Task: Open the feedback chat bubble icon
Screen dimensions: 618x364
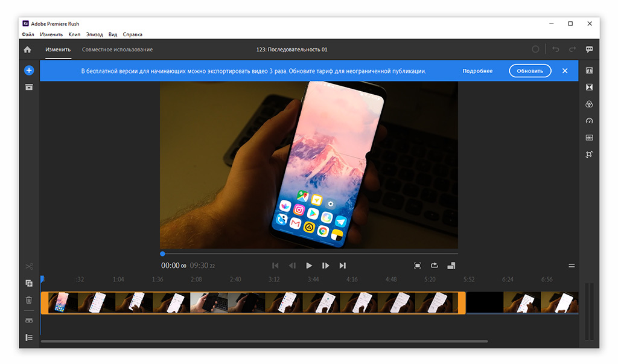Action: coord(589,49)
